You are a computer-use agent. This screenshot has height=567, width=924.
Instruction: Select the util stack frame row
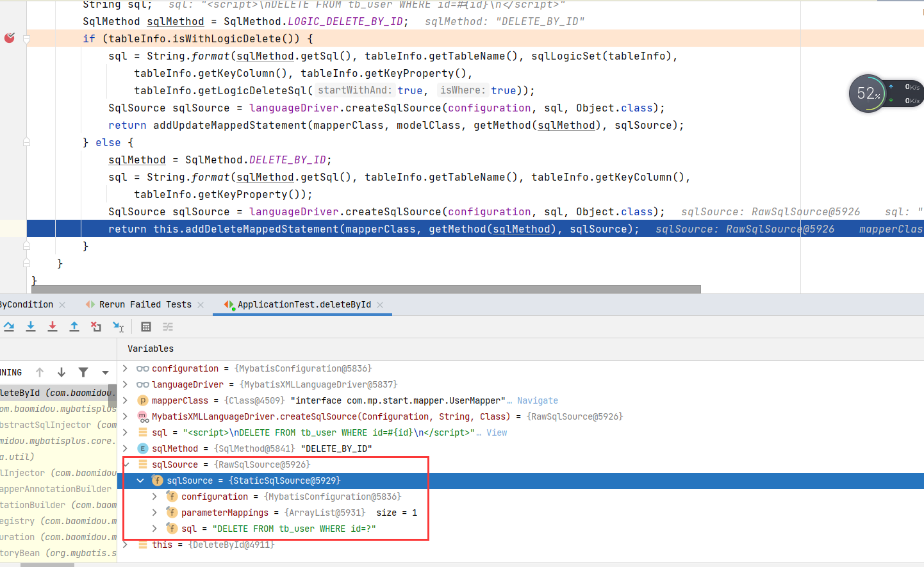point(58,457)
